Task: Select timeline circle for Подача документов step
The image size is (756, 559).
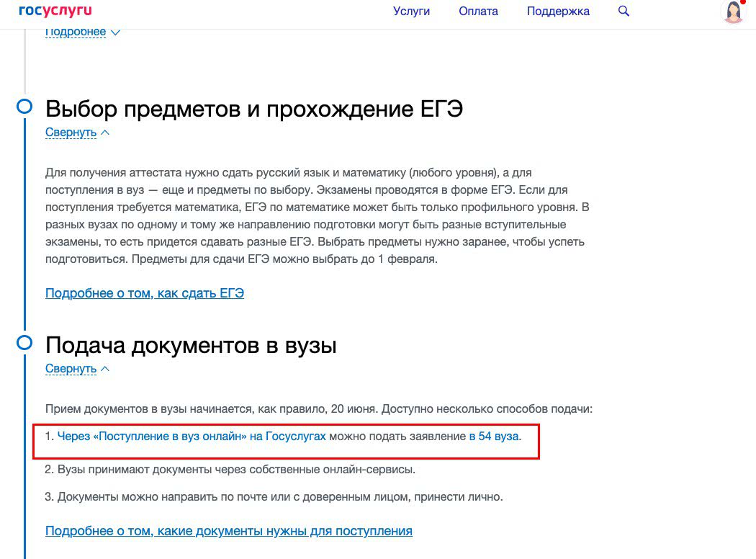Action: click(x=24, y=342)
